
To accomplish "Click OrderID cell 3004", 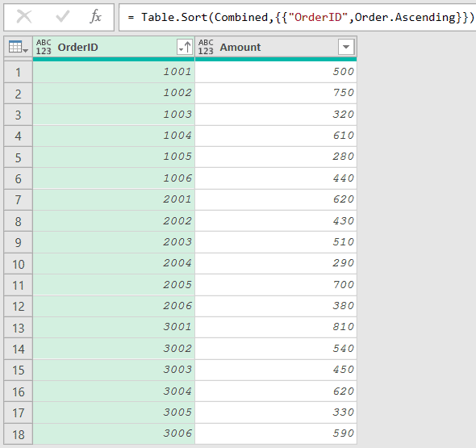I will [114, 391].
